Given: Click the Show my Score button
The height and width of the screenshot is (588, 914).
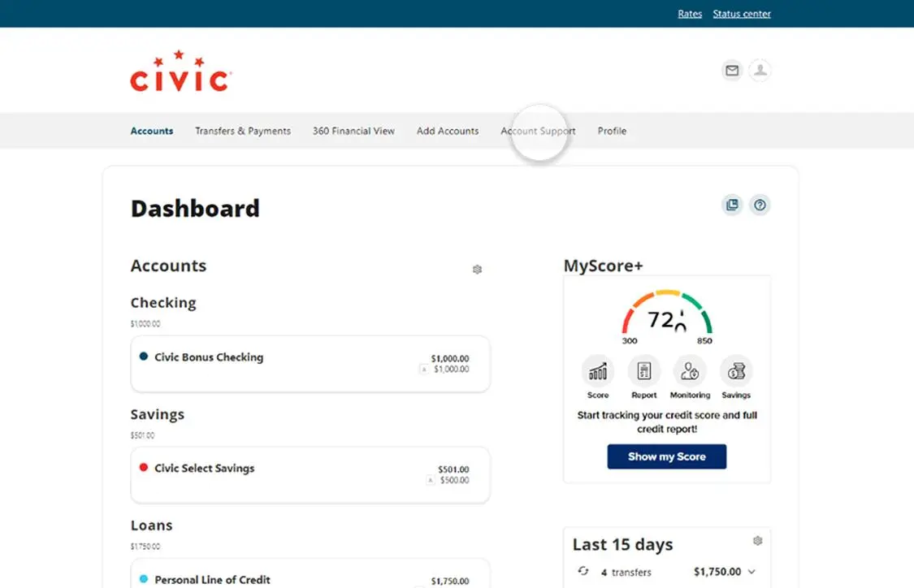Looking at the screenshot, I should [666, 456].
